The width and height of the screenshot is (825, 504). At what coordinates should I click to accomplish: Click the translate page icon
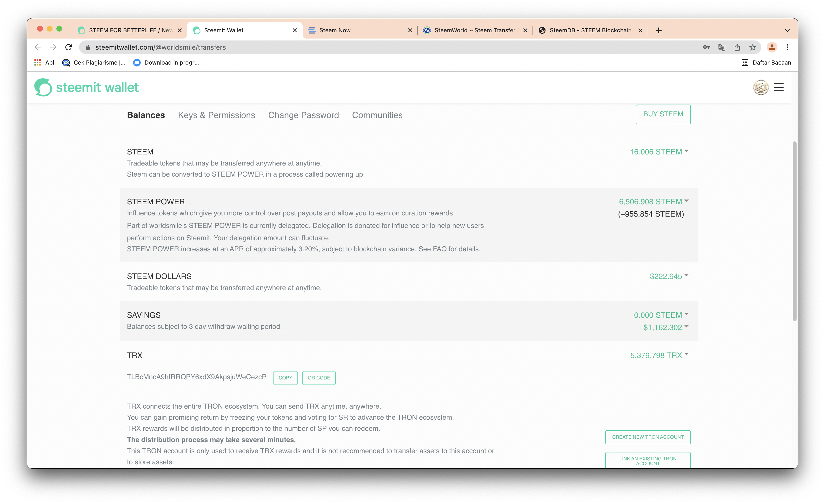[722, 47]
